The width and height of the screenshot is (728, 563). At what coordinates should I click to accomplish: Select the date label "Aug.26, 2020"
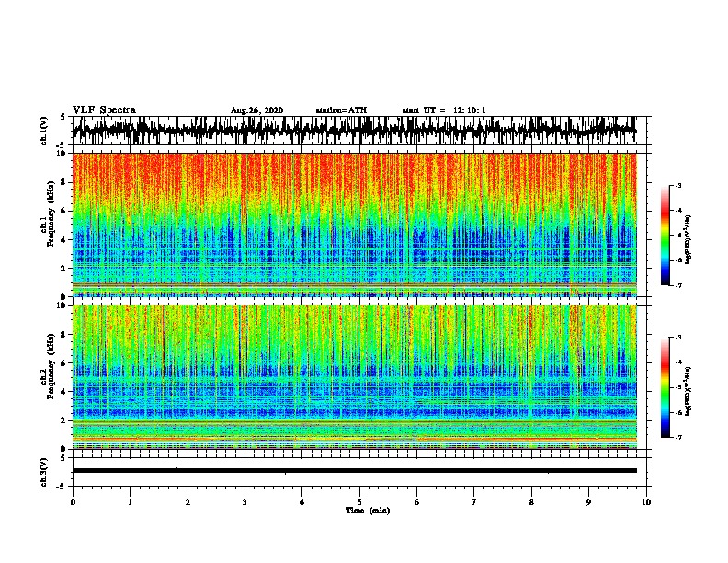[256, 110]
